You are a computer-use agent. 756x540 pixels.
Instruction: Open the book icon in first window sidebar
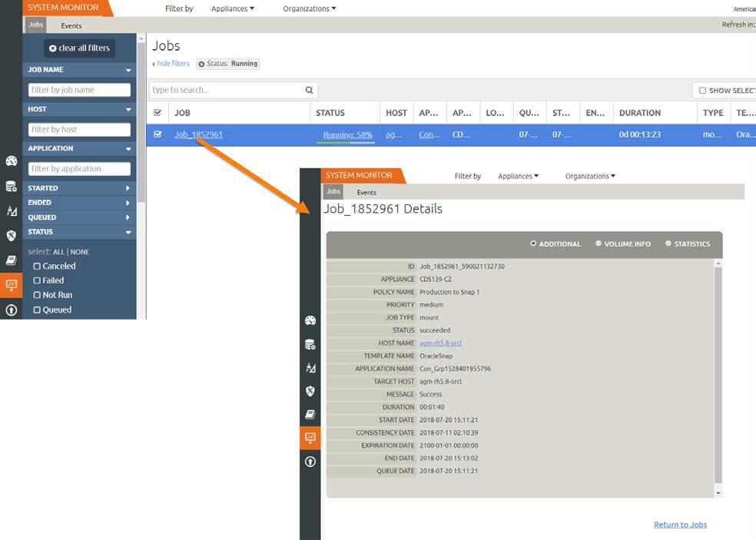pyautogui.click(x=11, y=260)
